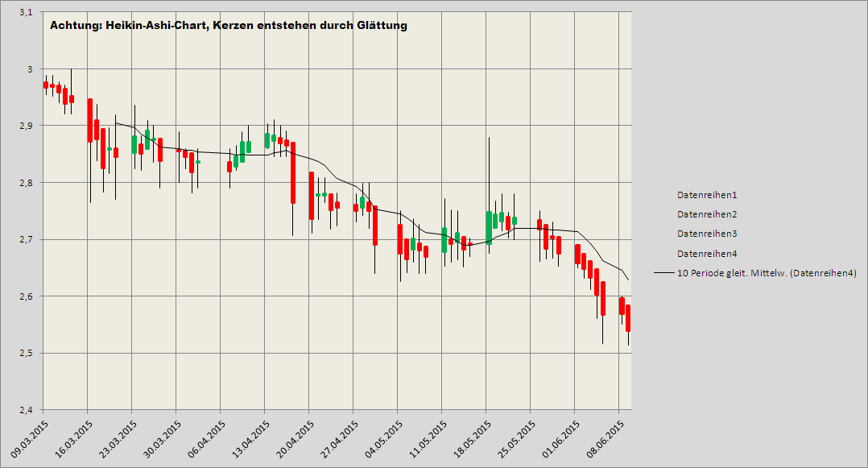Screen dimensions: 868x468
Task: Select the green candle with long wick at 18.05.2015
Action: [489, 228]
